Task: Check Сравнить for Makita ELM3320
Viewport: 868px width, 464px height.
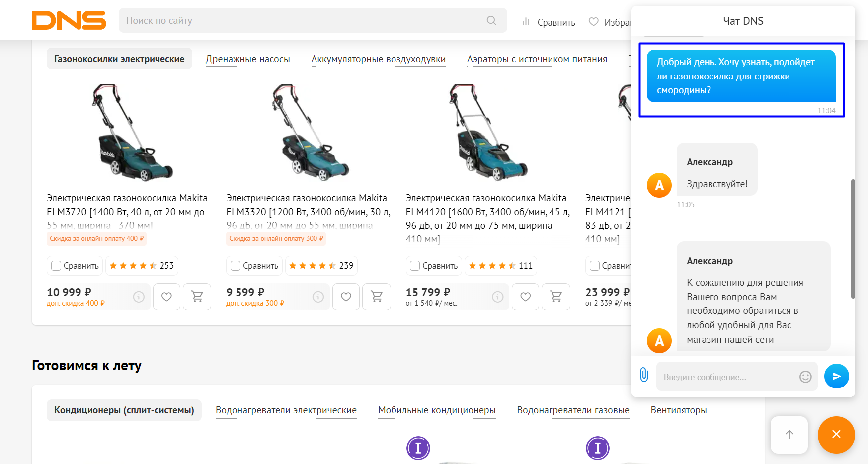Action: 236,266
